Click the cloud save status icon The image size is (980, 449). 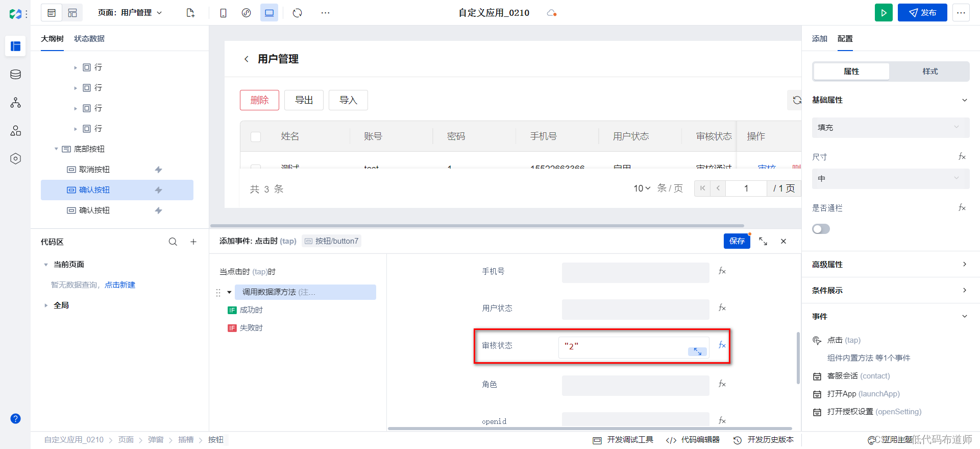(x=551, y=13)
